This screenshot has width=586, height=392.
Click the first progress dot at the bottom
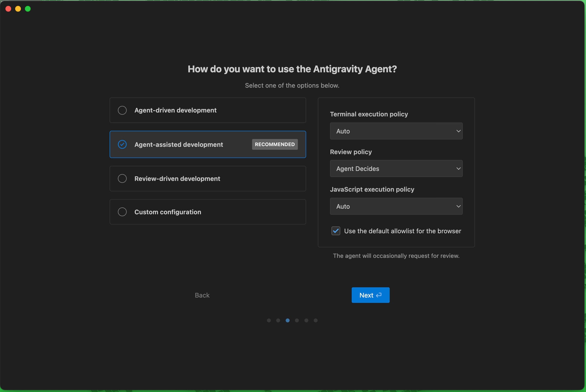[269, 320]
